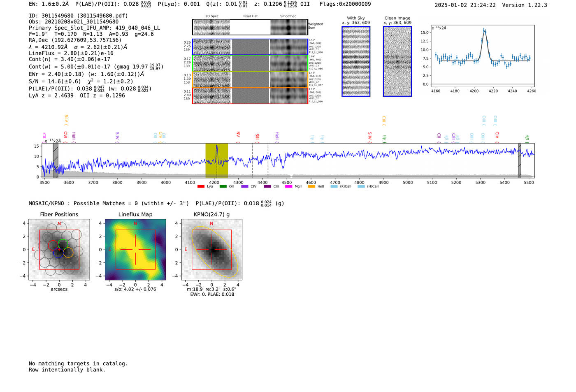Click the magenta MgII legend swatch
The image size is (576, 392).
[288, 187]
